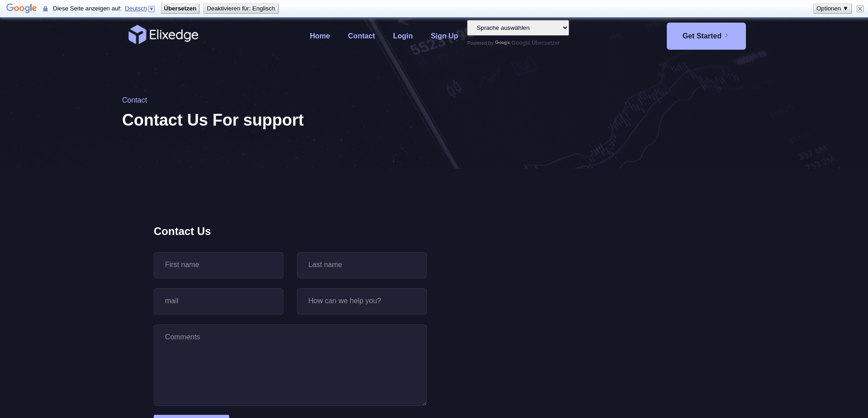
Task: Open the Optionen dropdown
Action: [x=832, y=8]
